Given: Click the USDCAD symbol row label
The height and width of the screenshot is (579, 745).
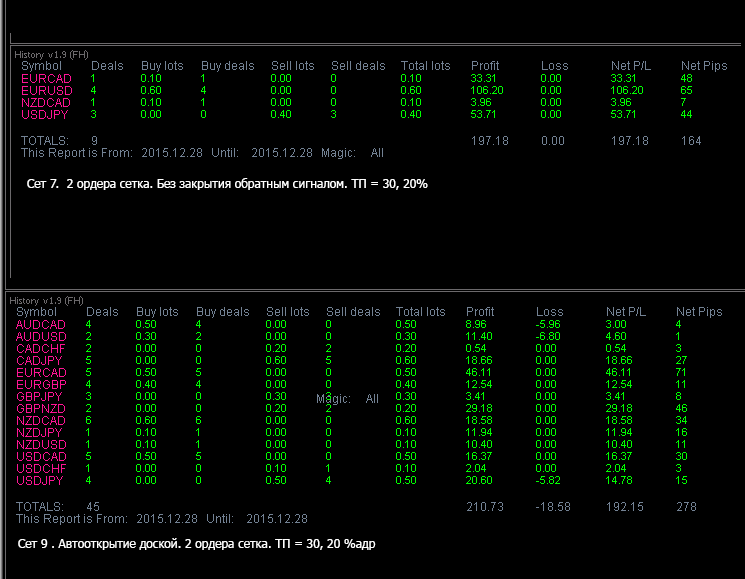Looking at the screenshot, I should (41, 456).
